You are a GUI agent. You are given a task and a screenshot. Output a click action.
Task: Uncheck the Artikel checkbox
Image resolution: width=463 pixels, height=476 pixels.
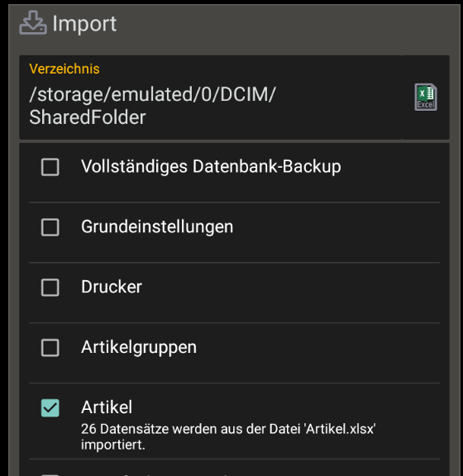pyautogui.click(x=50, y=408)
